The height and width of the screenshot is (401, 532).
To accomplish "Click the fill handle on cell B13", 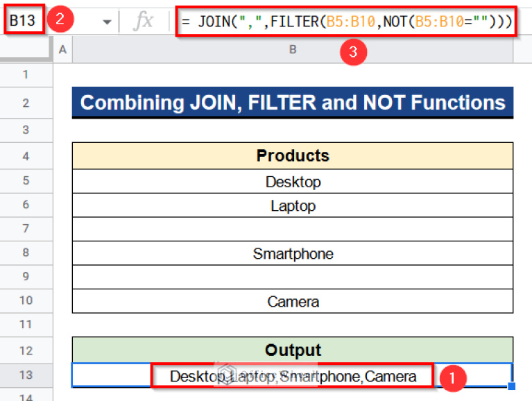I will coord(513,386).
